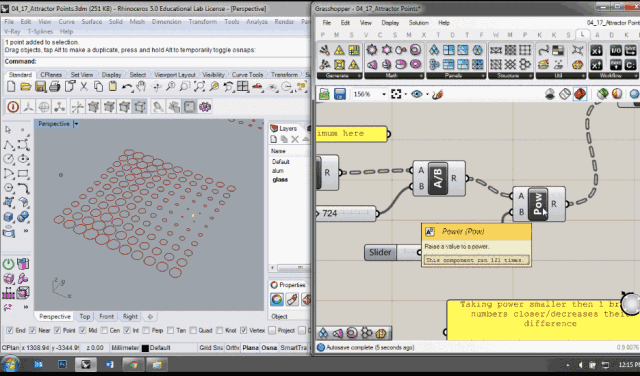Switch to the Top viewport tab
This screenshot has width=640, height=376.
(84, 316)
